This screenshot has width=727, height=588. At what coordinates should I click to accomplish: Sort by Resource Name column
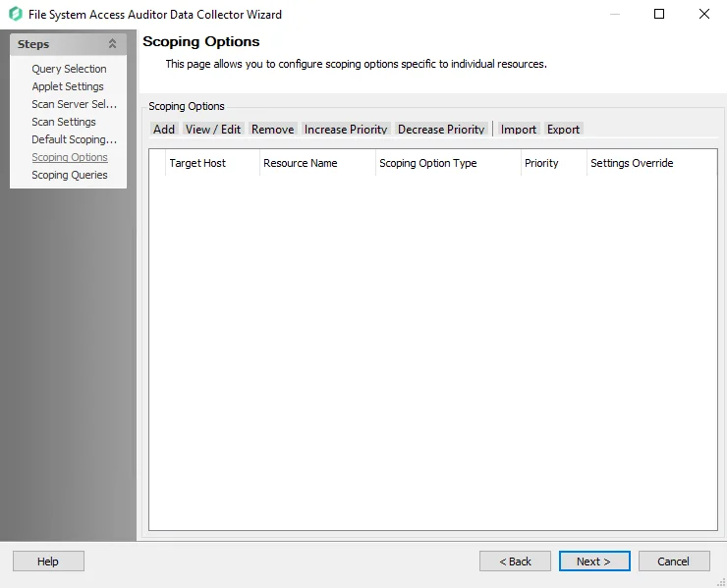pyautogui.click(x=317, y=163)
